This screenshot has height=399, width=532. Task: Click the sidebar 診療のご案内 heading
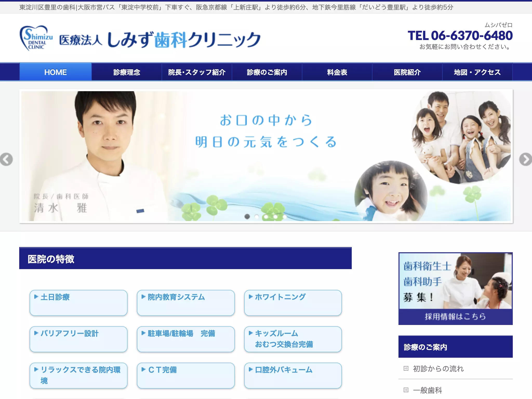pos(456,347)
